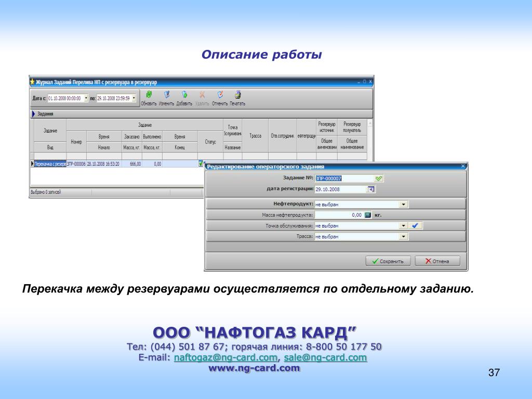Open sale@ng-card.com email link
This screenshot has width=532, height=399.
coord(325,357)
